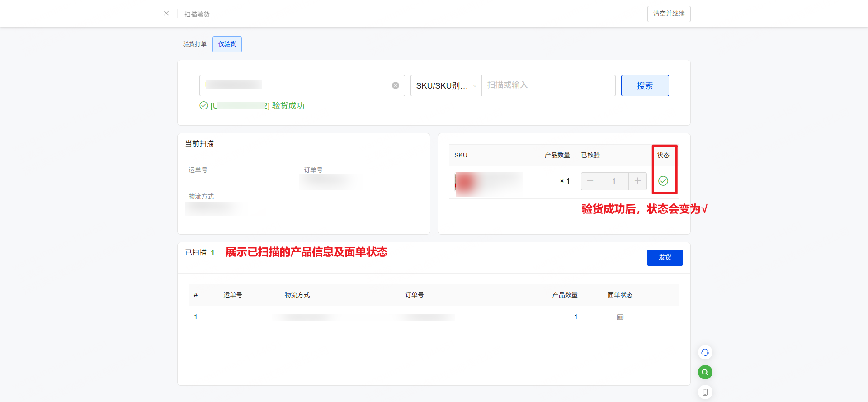This screenshot has width=868, height=402.
Task: Click the 清空并继续 button
Action: pyautogui.click(x=669, y=14)
